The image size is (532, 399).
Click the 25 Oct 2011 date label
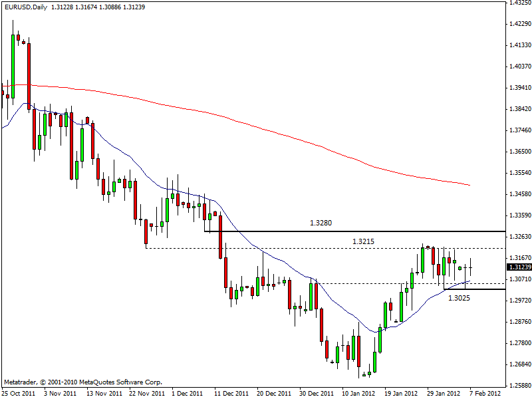point(17,393)
